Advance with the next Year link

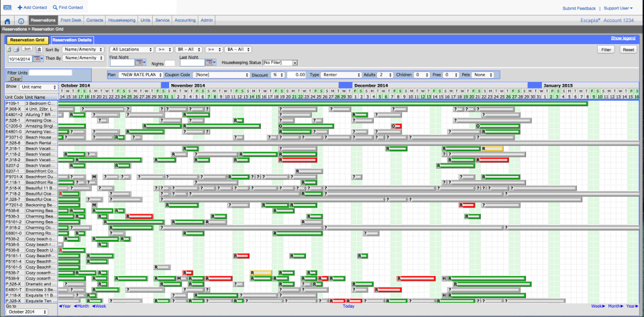tap(633, 306)
